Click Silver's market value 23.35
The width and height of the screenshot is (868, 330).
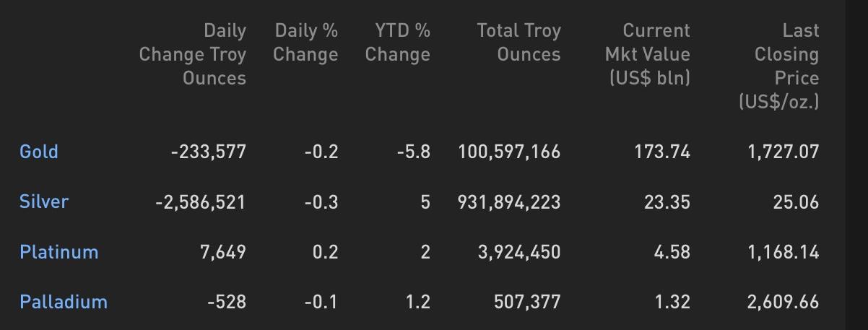(667, 202)
